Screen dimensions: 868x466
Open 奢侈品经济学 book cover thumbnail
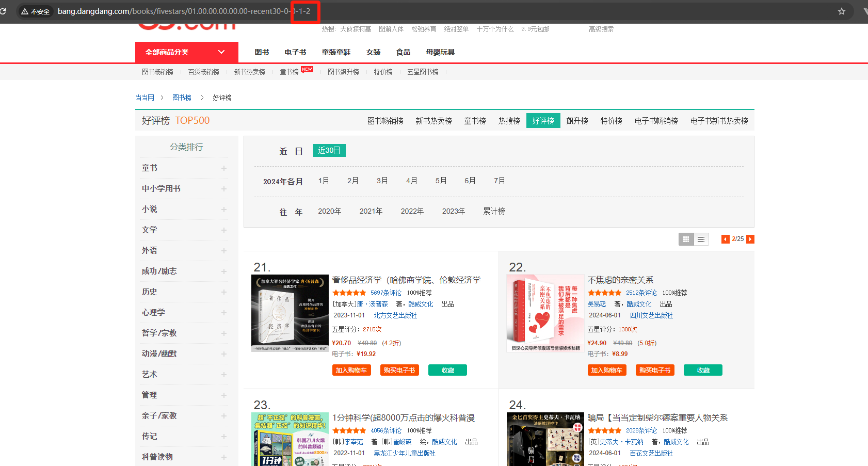290,313
